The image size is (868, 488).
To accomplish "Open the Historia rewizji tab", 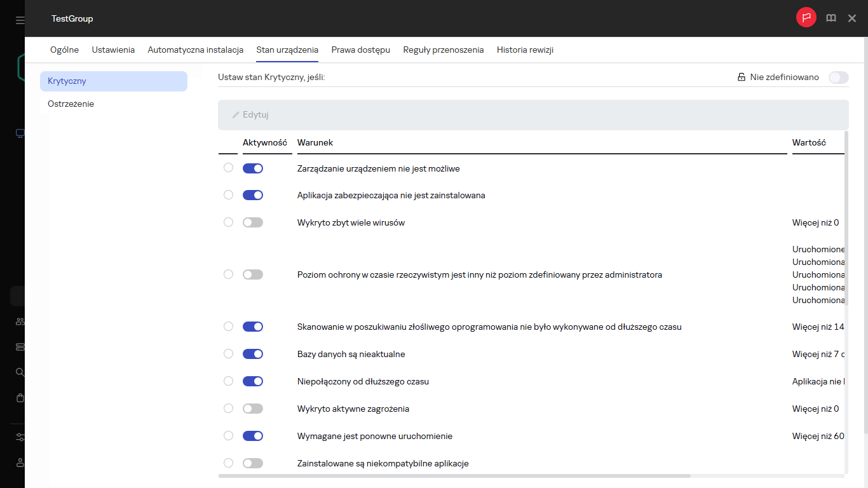I will [x=525, y=50].
